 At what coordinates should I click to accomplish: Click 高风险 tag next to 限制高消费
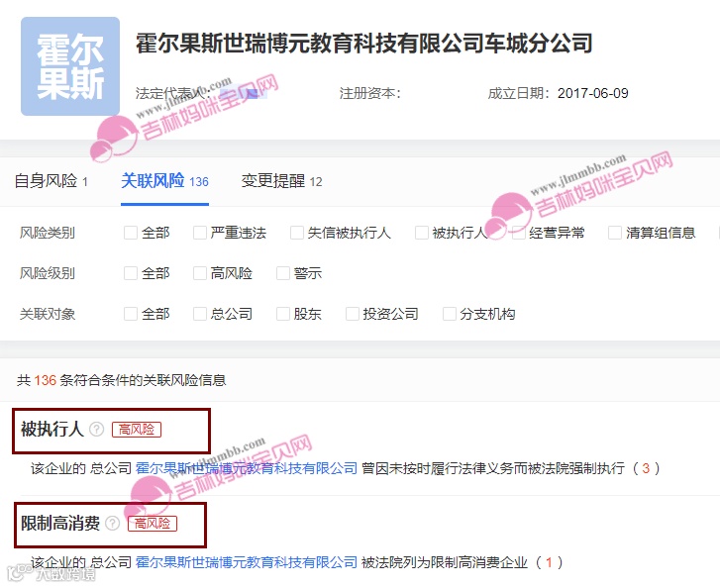[153, 524]
